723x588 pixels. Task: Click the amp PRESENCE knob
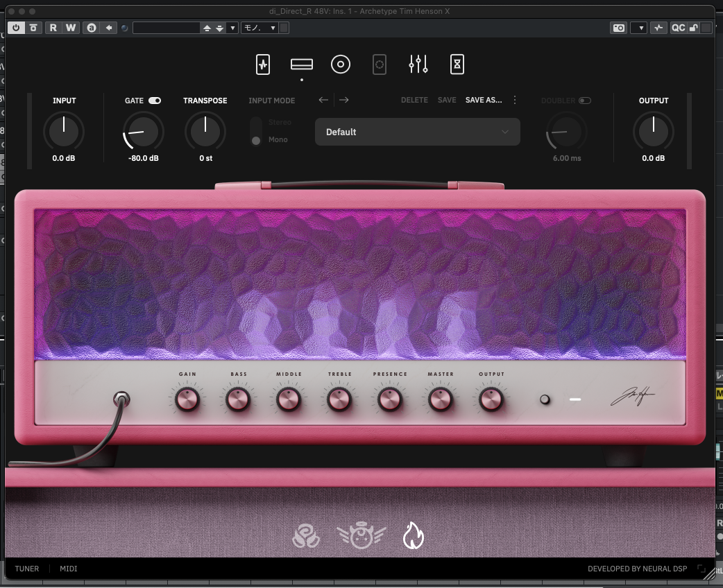pyautogui.click(x=390, y=399)
